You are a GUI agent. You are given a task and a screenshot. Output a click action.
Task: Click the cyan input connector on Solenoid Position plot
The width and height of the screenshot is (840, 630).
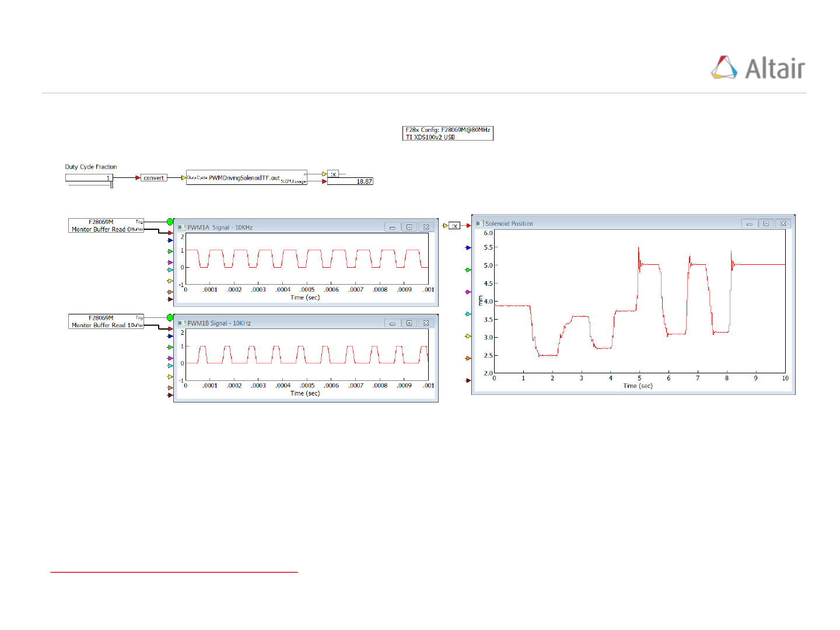click(x=468, y=314)
